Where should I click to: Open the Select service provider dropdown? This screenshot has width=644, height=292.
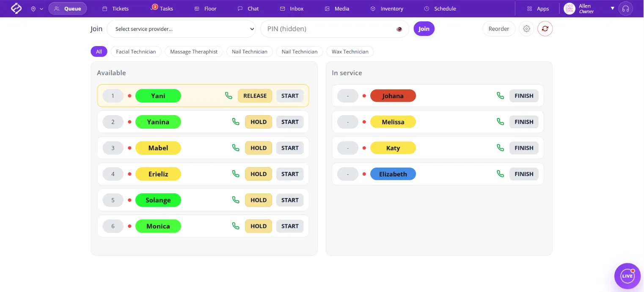click(x=182, y=29)
